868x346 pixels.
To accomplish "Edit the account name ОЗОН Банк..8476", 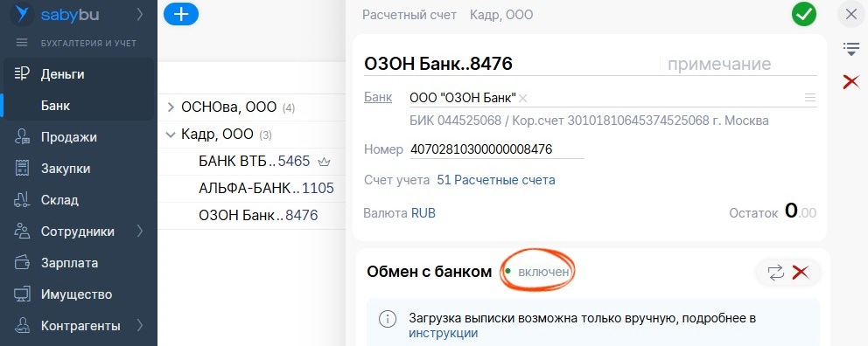I will 437,64.
